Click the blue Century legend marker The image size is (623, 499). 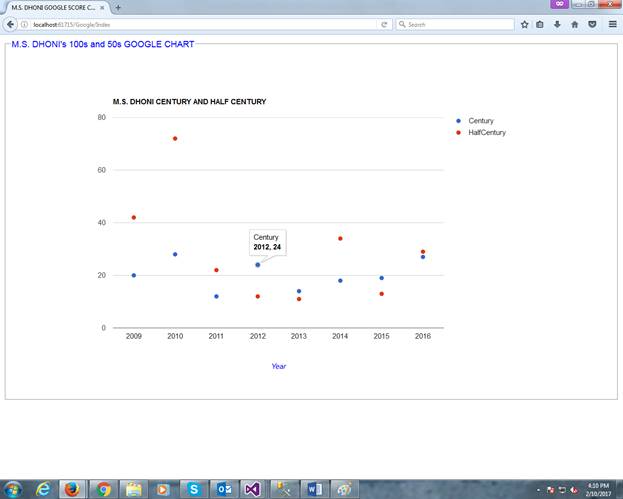(459, 121)
